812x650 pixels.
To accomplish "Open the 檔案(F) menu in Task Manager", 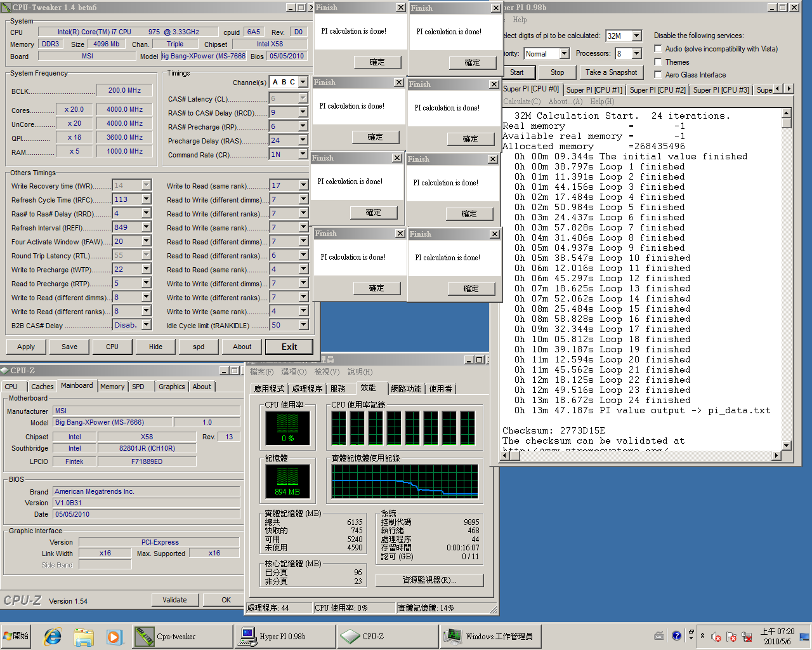I will pyautogui.click(x=262, y=372).
